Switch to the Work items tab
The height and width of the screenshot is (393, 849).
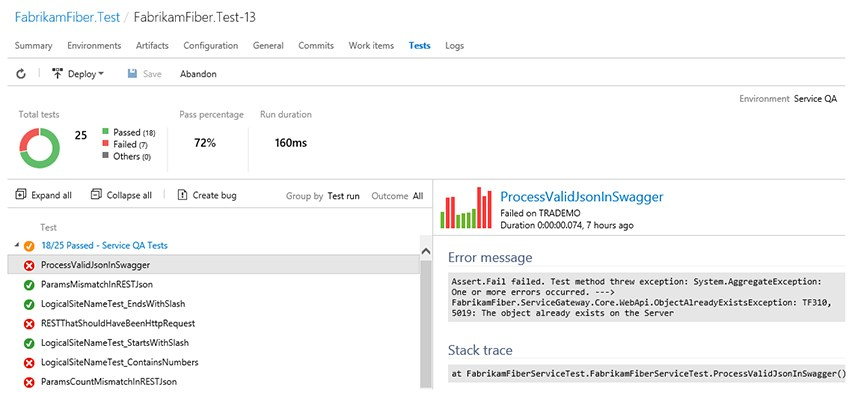tap(371, 45)
